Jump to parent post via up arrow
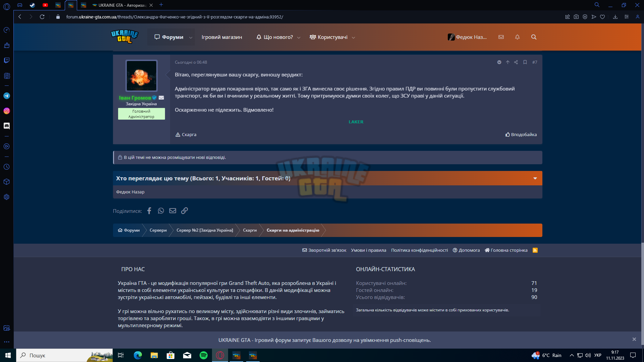 click(x=507, y=62)
